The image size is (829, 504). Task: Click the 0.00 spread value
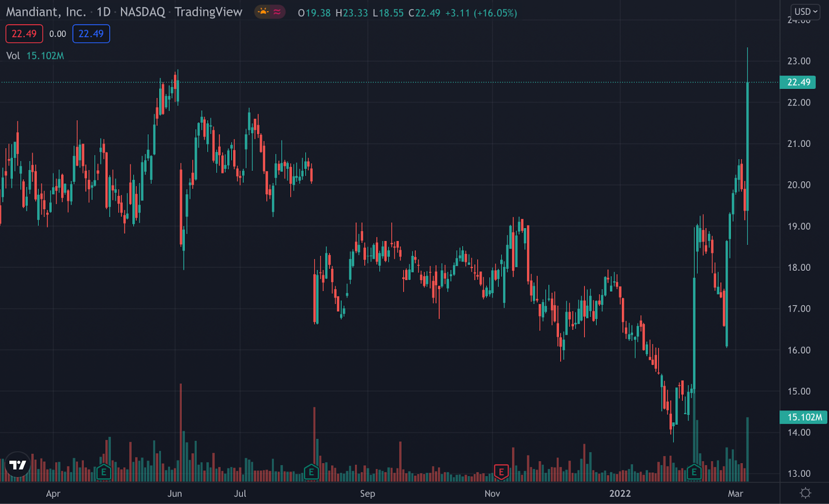[58, 34]
